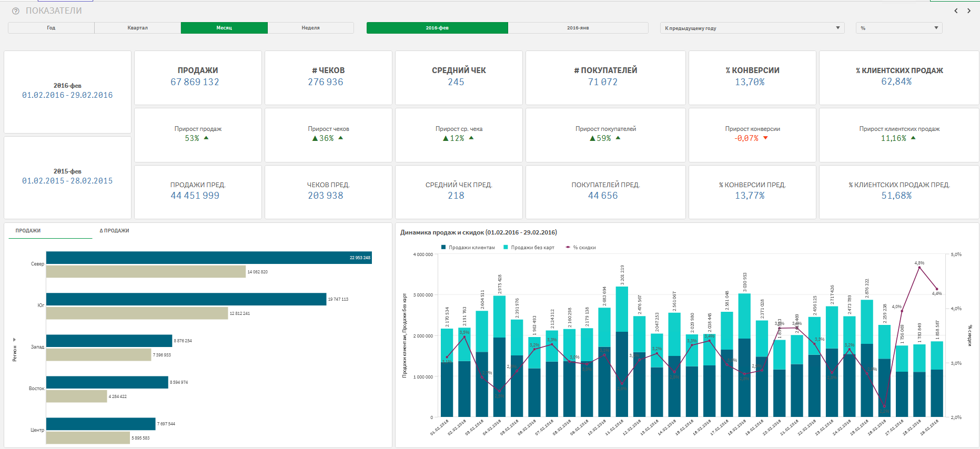
Task: Click the help icon beside ПОКАЗАТЕЛИ title
Action: (16, 11)
